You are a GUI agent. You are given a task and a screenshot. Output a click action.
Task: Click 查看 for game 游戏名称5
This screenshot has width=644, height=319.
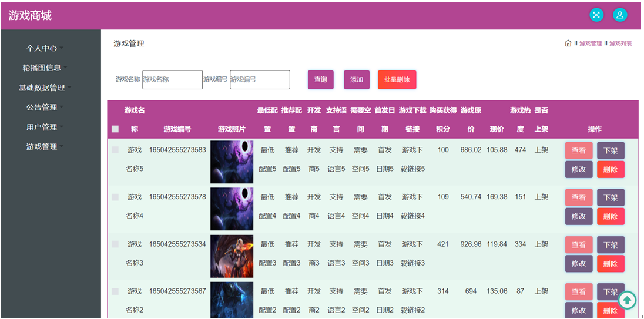(579, 150)
